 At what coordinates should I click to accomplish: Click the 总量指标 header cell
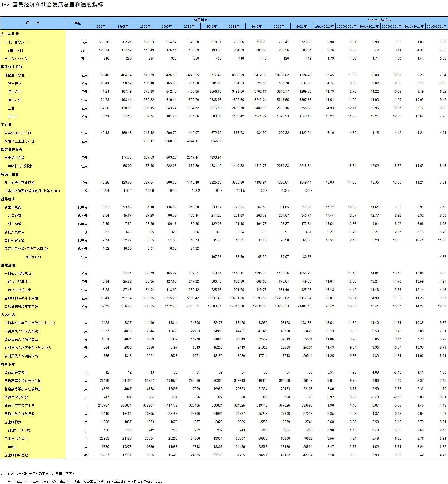click(x=200, y=20)
